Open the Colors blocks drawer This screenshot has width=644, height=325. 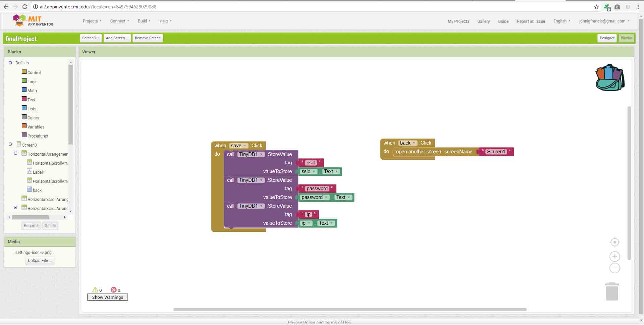click(33, 118)
